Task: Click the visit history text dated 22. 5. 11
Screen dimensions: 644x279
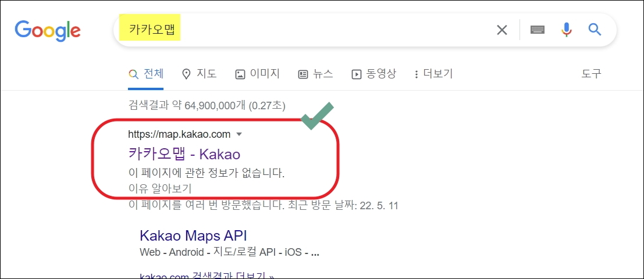Action: [x=264, y=205]
